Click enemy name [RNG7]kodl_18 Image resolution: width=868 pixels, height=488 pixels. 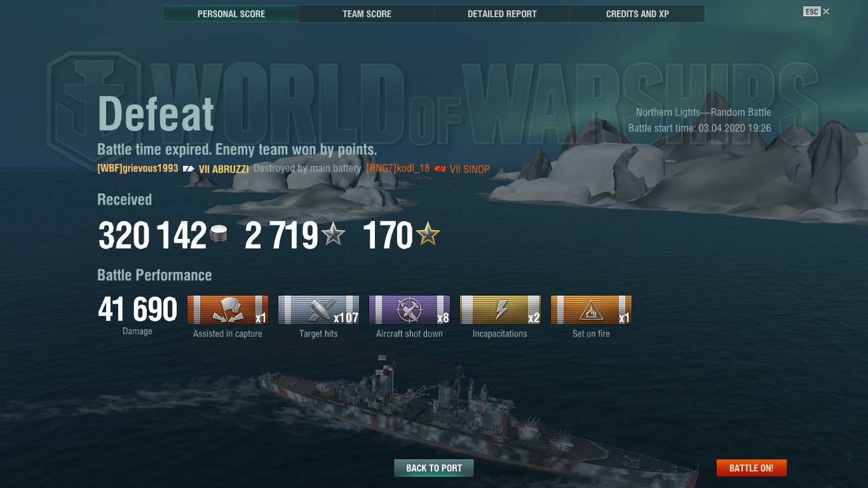coord(398,168)
